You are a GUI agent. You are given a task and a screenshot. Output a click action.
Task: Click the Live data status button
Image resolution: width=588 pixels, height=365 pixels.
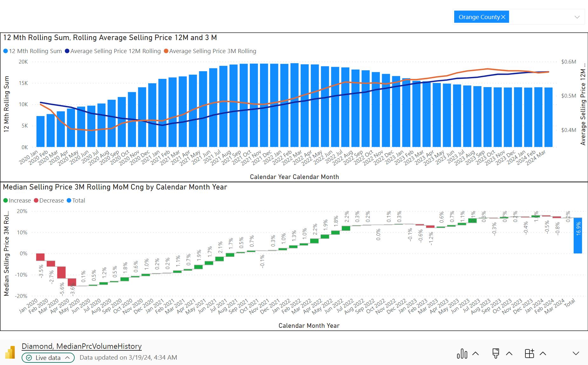[x=48, y=358]
